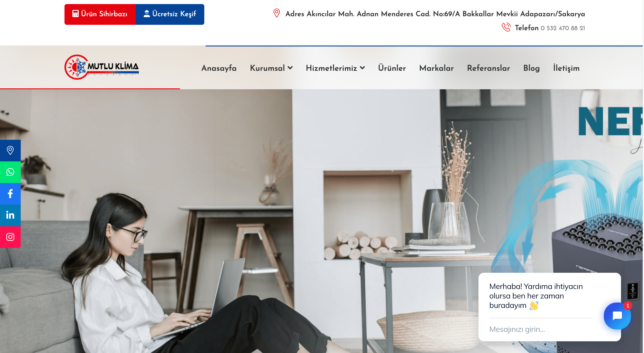Open the Ürünler menu item
Viewport: 644px width, 353px height.
(392, 68)
